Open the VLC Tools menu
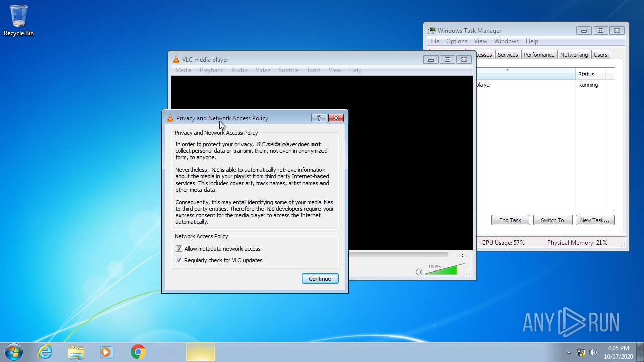Screen dimensions: 644x362 [313, 70]
